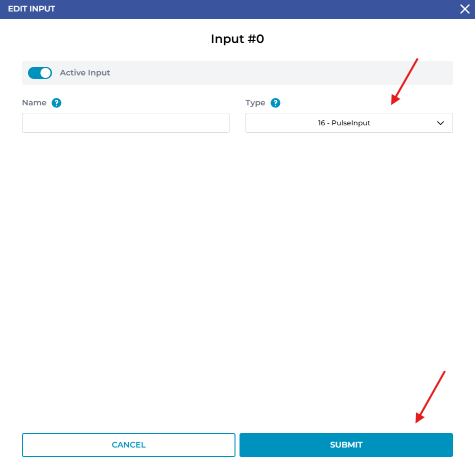Click the 'Input #0' heading
This screenshot has height=476, width=475.
(x=237, y=39)
